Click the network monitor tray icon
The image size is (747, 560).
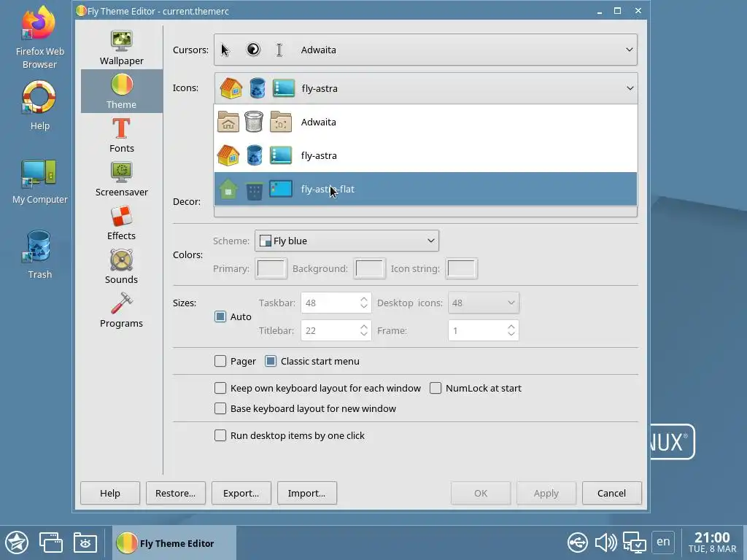tap(635, 542)
